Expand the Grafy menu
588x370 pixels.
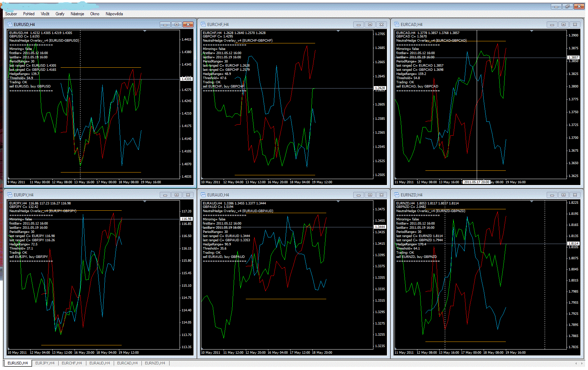60,14
